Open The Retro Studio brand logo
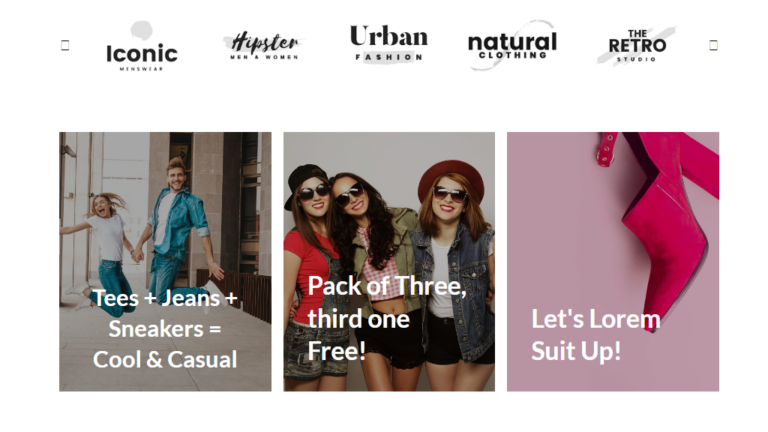The height and width of the screenshot is (432, 768). click(x=636, y=46)
